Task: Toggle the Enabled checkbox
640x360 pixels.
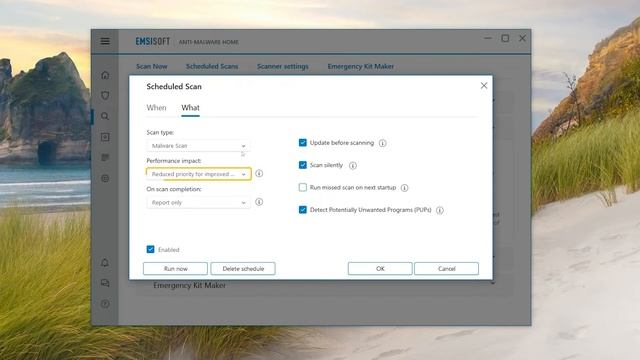Action: 151,249
